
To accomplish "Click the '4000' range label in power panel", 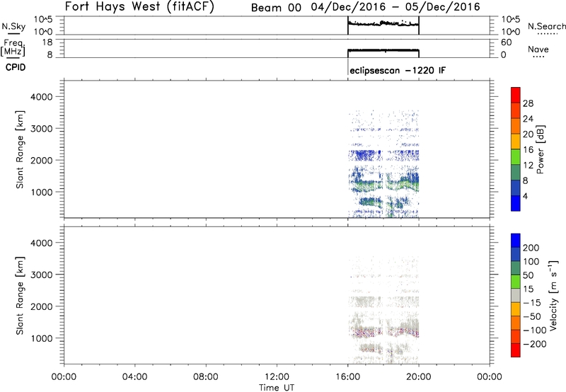I will tap(42, 97).
